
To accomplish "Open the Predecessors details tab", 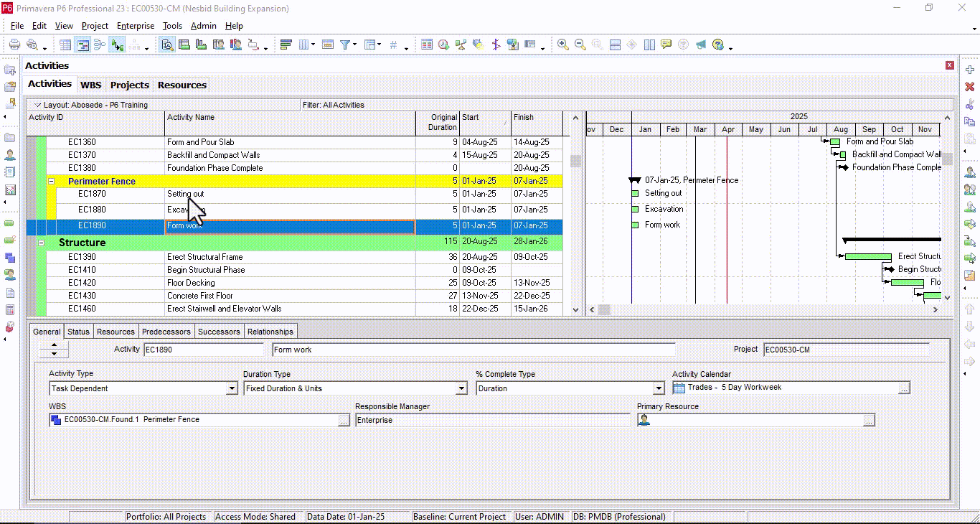I will pyautogui.click(x=166, y=332).
